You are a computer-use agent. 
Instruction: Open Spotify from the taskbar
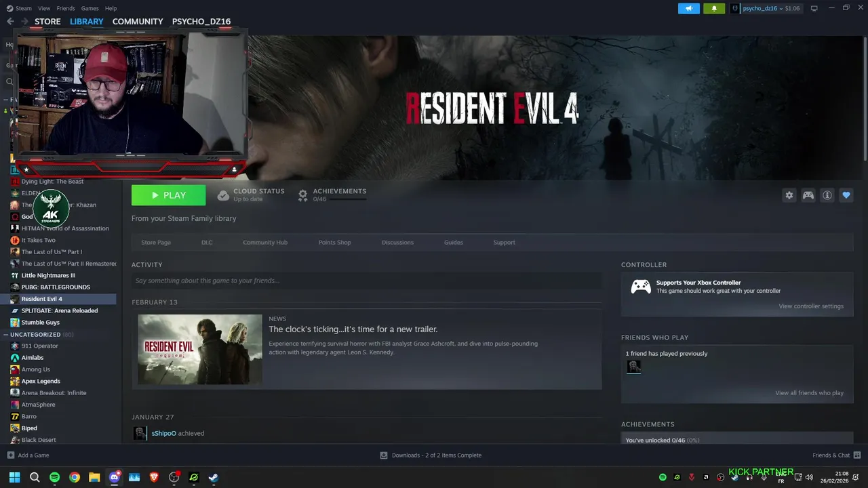54,477
